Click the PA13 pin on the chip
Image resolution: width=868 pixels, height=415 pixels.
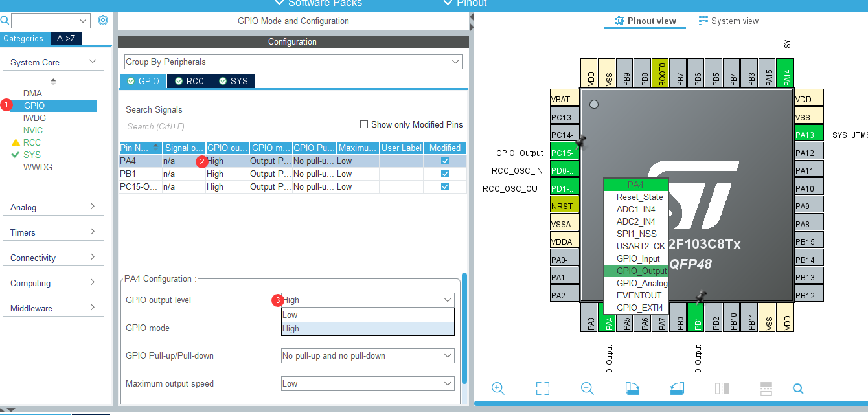pos(808,135)
